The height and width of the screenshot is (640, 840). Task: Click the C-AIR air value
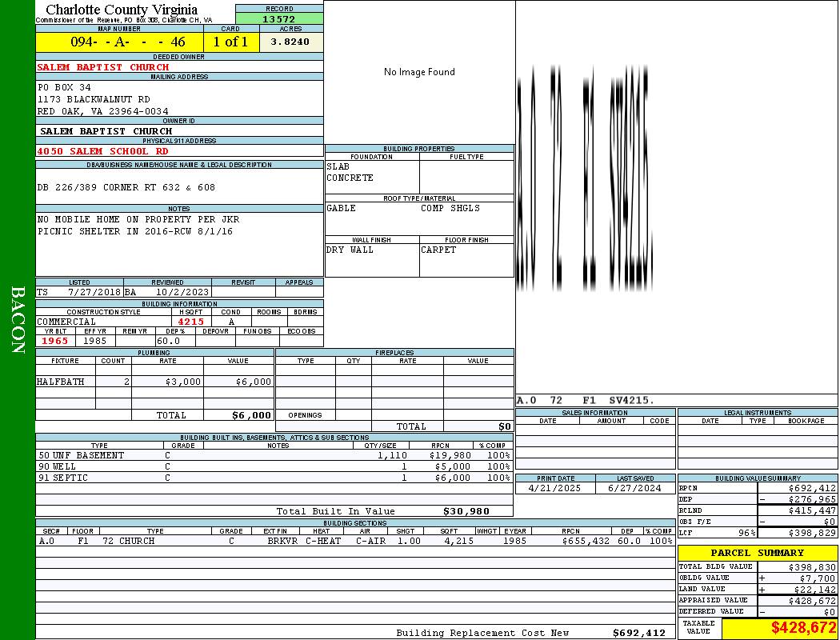coord(370,542)
